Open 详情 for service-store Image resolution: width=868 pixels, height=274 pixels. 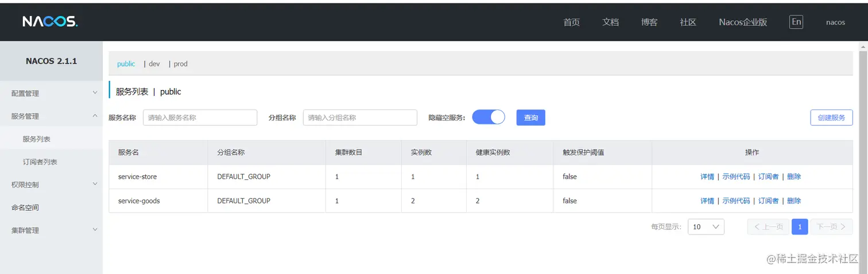(707, 177)
